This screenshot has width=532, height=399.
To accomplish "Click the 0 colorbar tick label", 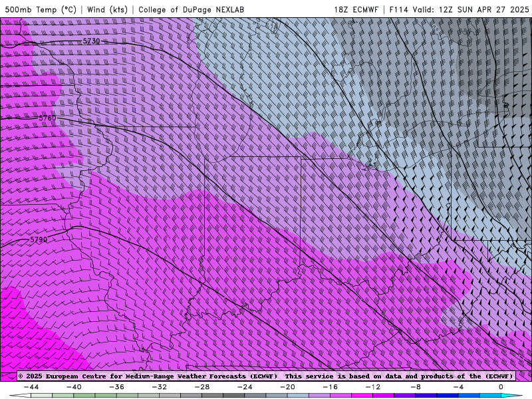I will coord(501,387).
